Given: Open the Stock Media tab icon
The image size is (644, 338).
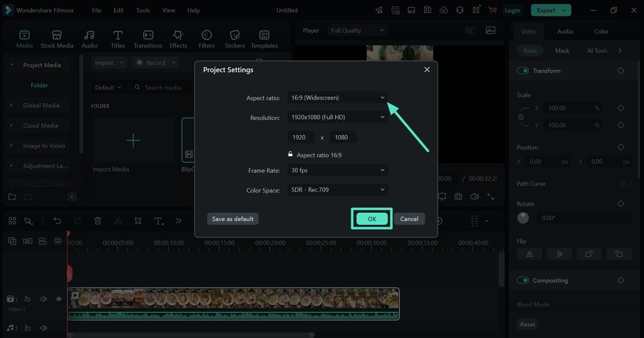Looking at the screenshot, I should point(57,35).
